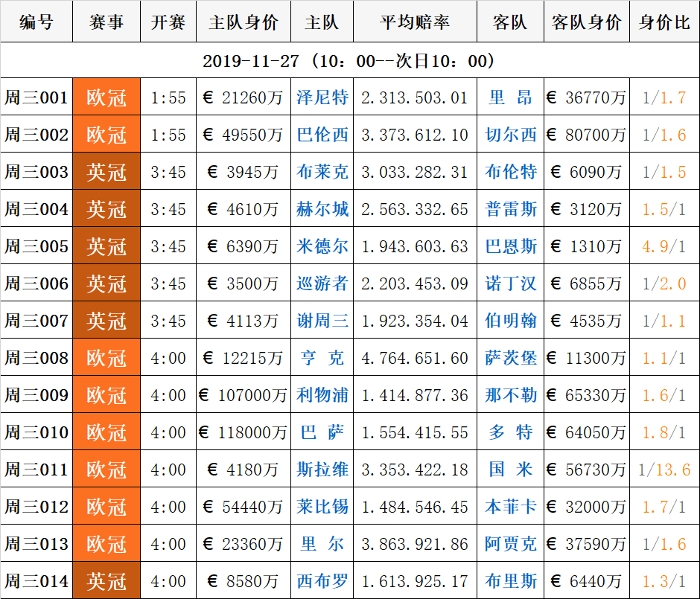Viewport: 700px width, 599px height.
Task: Select kickoff time 1:55 in row 周三002
Action: (168, 135)
